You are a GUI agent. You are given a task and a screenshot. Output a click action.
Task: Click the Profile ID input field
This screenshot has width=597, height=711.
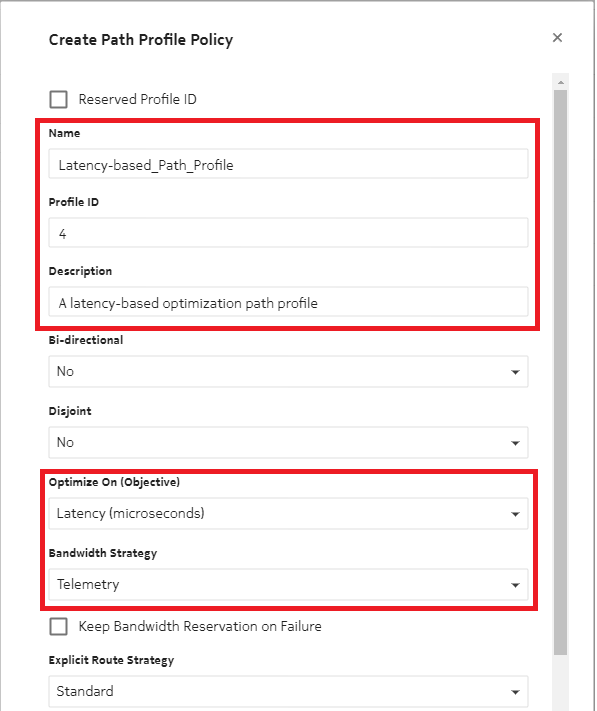(288, 233)
